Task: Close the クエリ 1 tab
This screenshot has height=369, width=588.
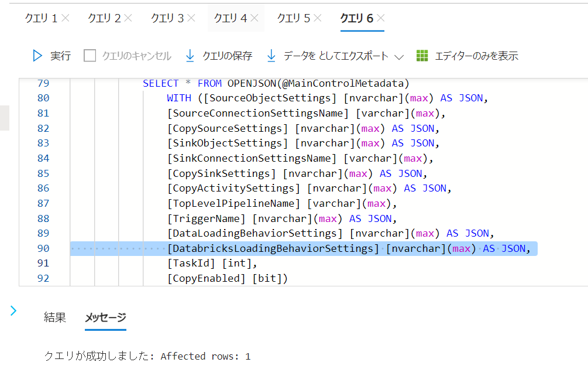Action: click(x=66, y=18)
